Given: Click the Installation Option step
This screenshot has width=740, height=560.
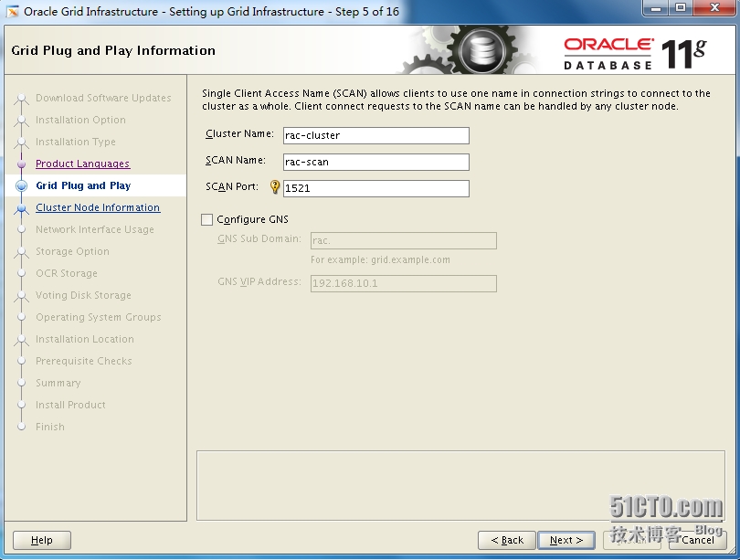Looking at the screenshot, I should point(80,120).
